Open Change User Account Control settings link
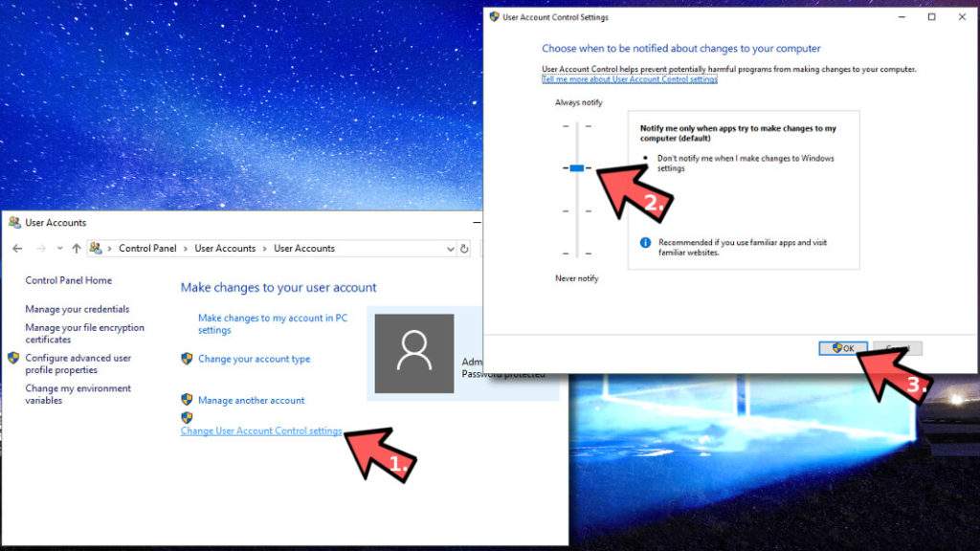This screenshot has width=980, height=551. tap(261, 431)
